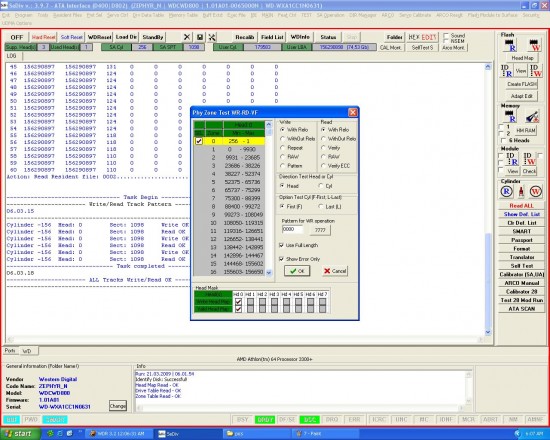Click the red bottle icon in Cylinder group
This screenshot has height=440, width=550.
(x=521, y=191)
